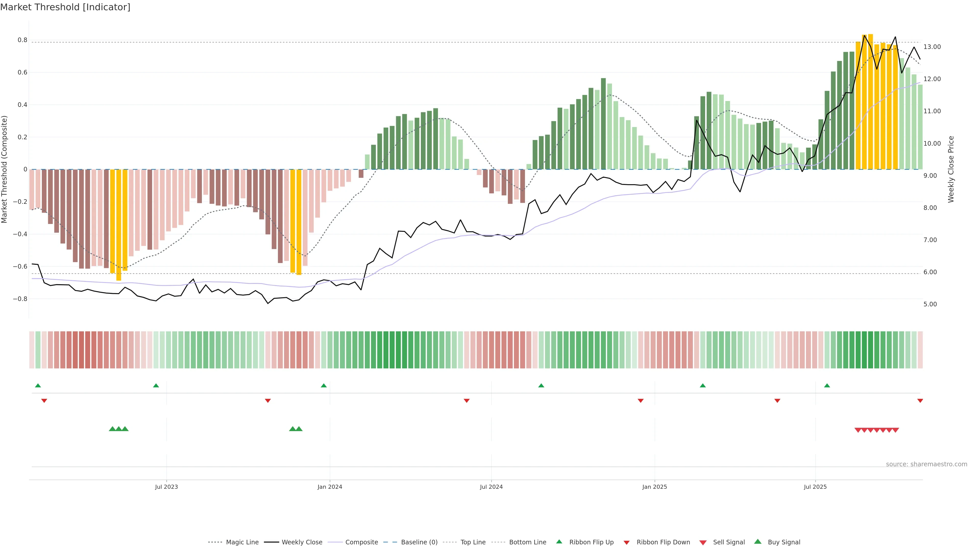Click the Top Line legend entry
This screenshot has width=980, height=551.
[473, 542]
